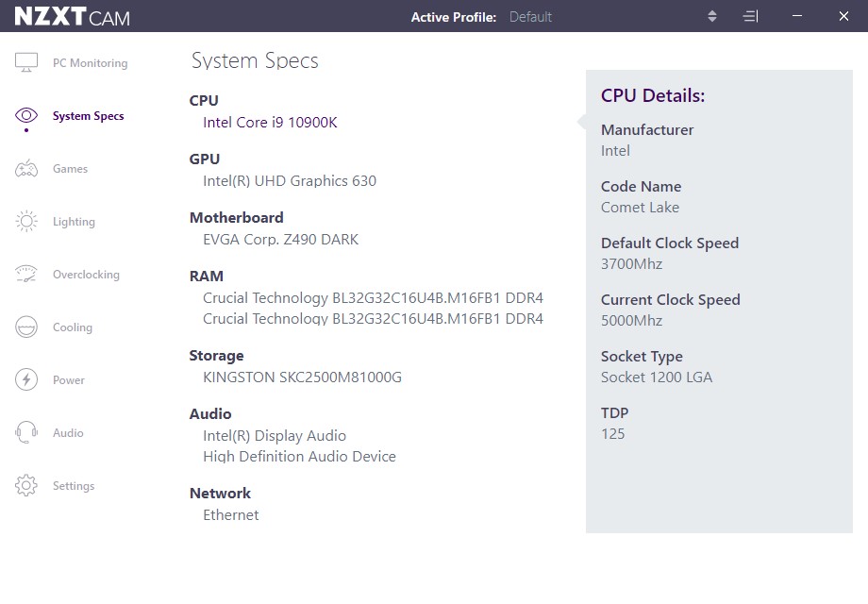Screen dimensions: 868x604
Task: Click the PC Monitoring monitor icon
Action: (26, 62)
